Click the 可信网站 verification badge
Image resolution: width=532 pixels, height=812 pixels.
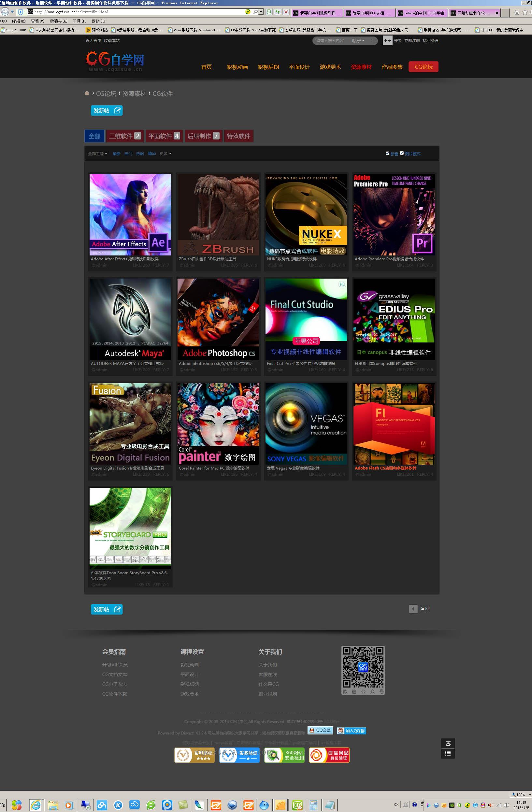point(329,755)
